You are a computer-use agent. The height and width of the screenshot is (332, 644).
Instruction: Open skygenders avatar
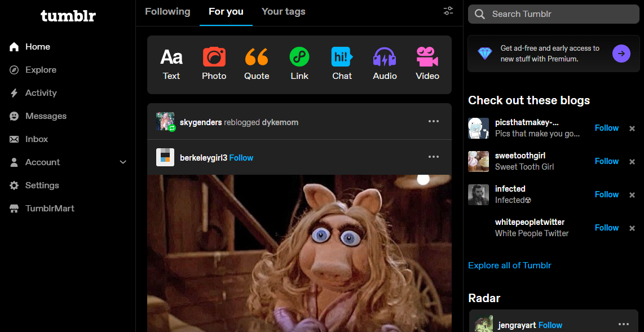coord(165,122)
